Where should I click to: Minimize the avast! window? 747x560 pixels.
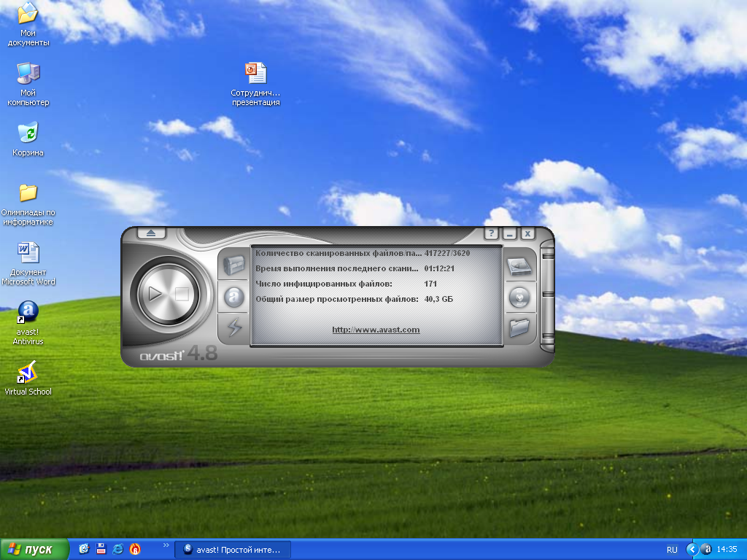click(510, 234)
